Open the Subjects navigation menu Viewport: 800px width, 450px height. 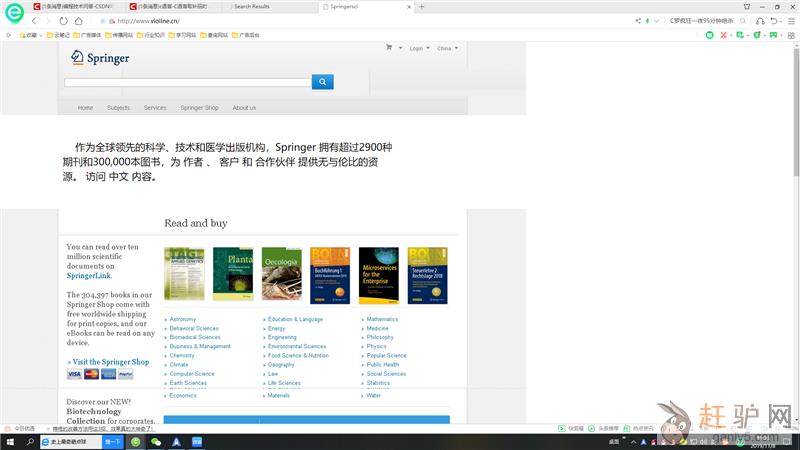coord(118,108)
